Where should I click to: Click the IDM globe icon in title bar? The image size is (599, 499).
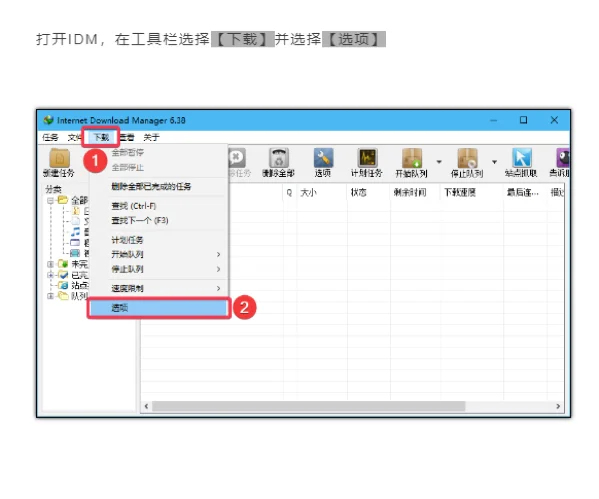click(x=49, y=120)
